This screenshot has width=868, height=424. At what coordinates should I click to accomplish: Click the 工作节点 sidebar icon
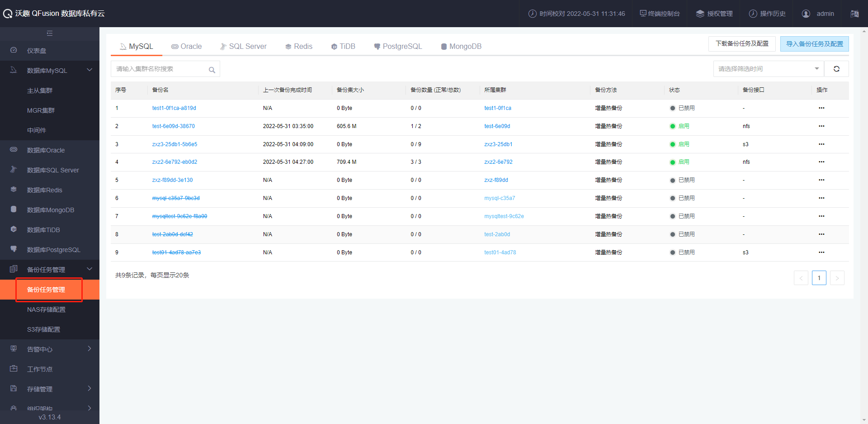[x=14, y=368]
